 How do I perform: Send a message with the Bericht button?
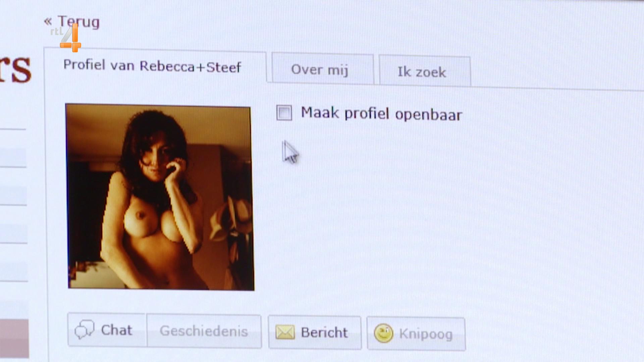click(315, 333)
